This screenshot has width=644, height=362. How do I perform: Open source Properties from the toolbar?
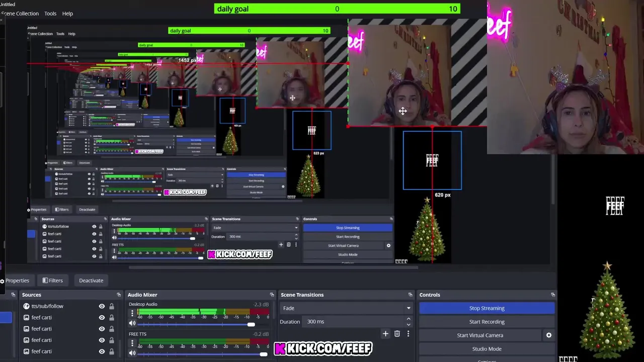tap(15, 281)
